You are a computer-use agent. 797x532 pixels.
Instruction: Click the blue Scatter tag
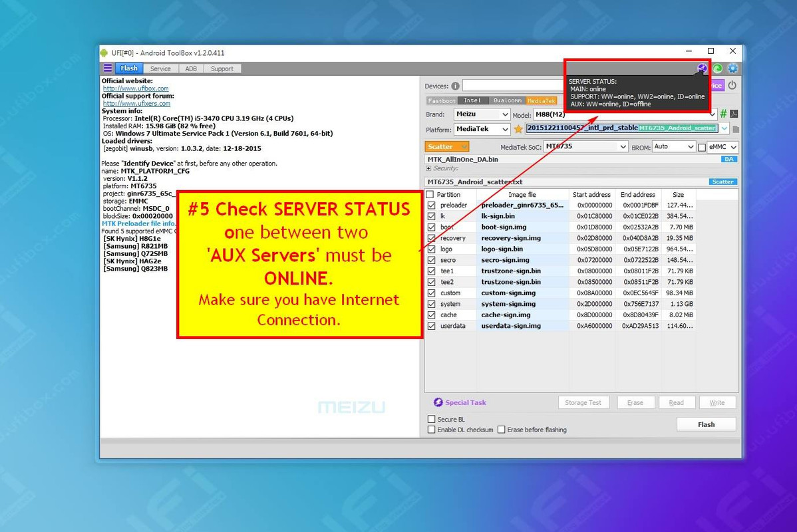click(722, 182)
